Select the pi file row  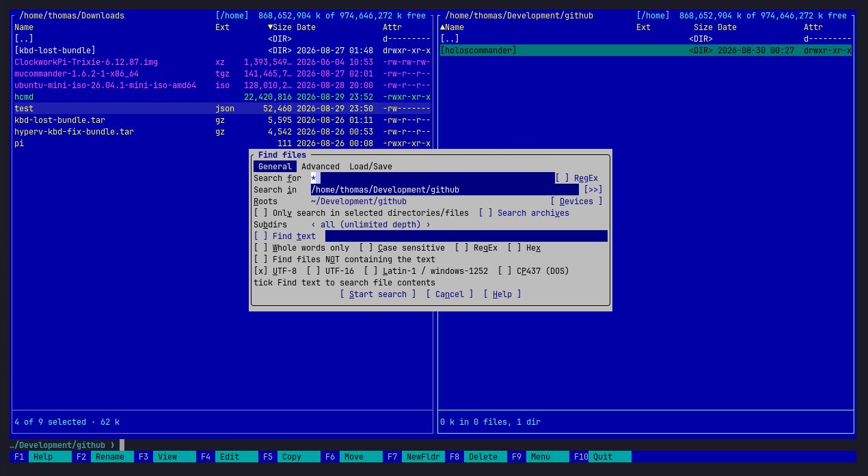(x=222, y=143)
